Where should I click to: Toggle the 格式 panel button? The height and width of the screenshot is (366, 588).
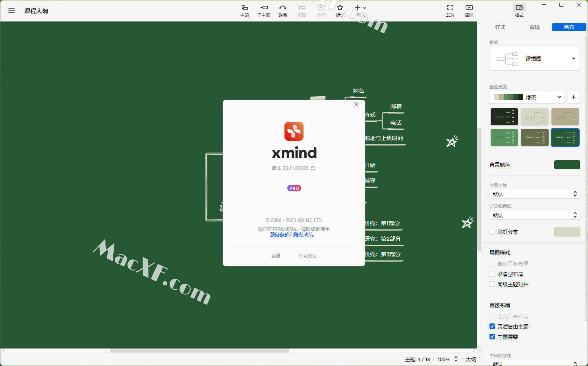[x=519, y=11]
